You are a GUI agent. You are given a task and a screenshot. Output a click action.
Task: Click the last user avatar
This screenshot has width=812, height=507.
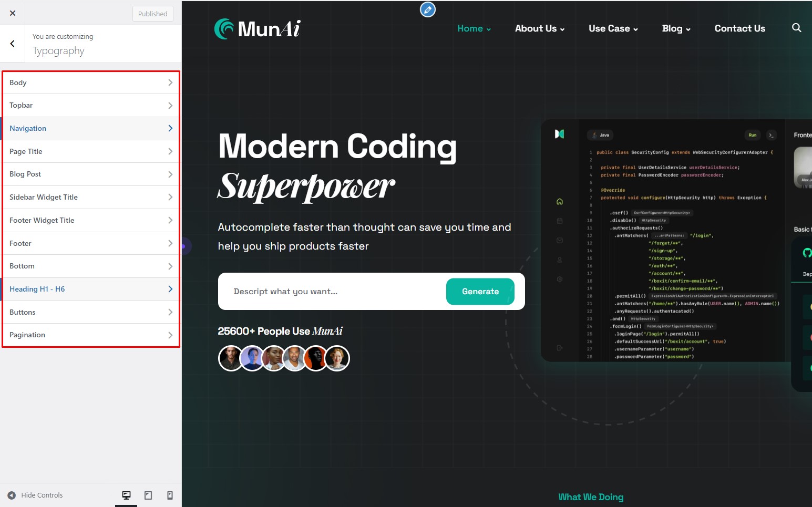[x=337, y=358]
